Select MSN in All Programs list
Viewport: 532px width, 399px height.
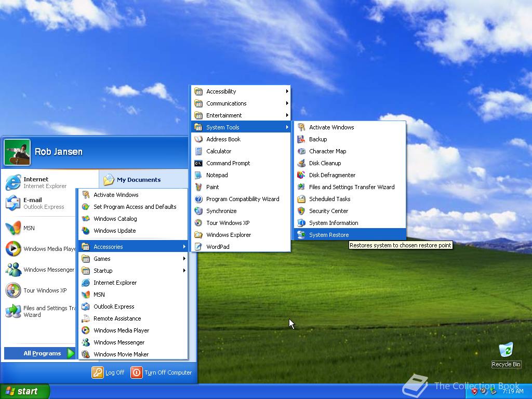pyautogui.click(x=133, y=295)
